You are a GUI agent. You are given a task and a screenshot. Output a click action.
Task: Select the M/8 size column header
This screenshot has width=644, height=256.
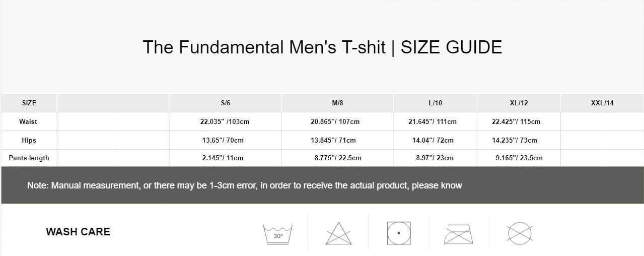click(x=337, y=103)
